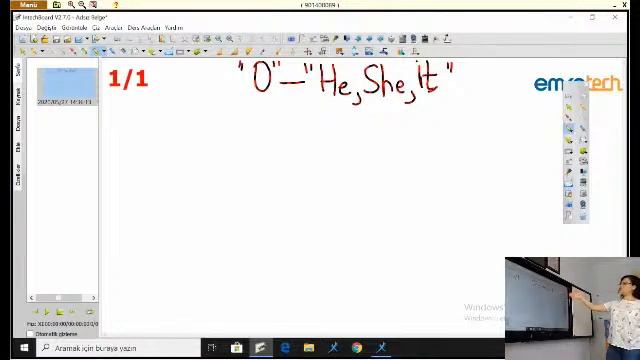This screenshot has width=640, height=360.
Task: Open Microsoft Edge from taskbar
Action: (285, 348)
